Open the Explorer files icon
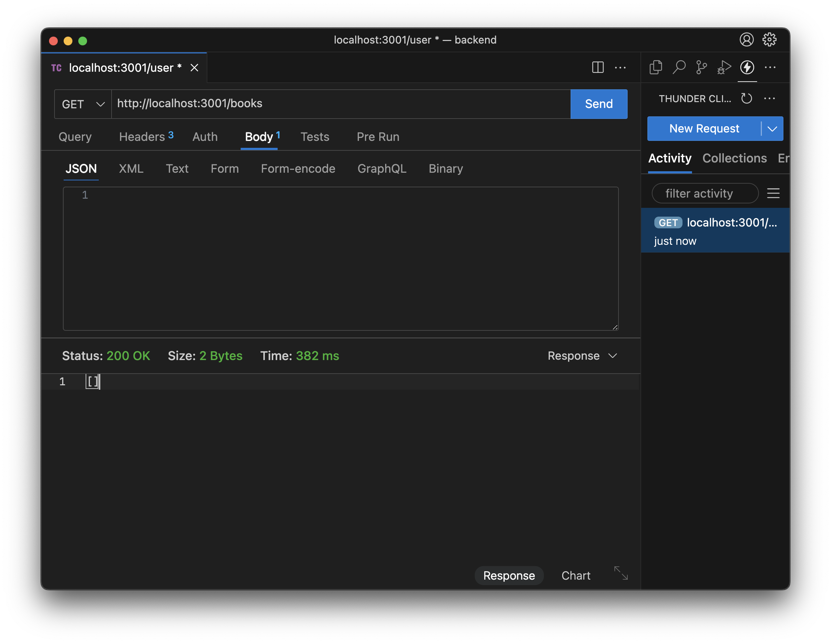This screenshot has height=644, width=831. [655, 68]
